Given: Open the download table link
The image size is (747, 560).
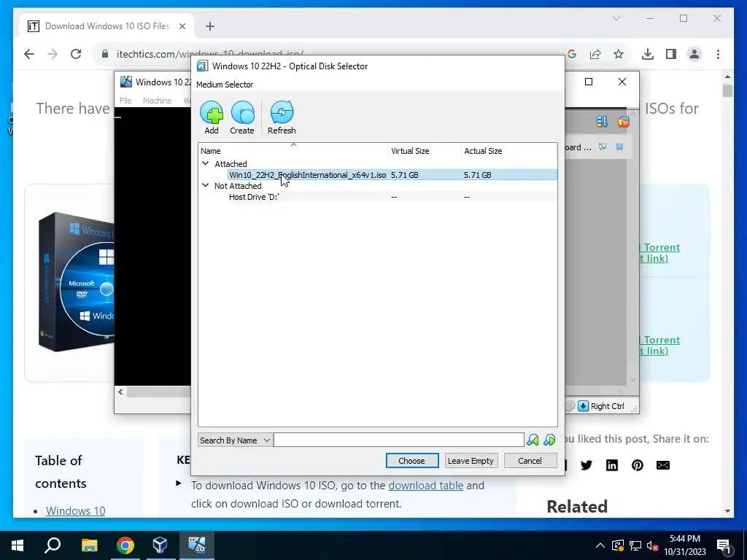Looking at the screenshot, I should pyautogui.click(x=426, y=485).
